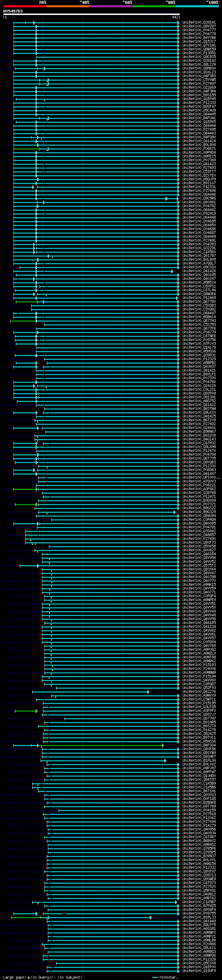This screenshot has width=222, height=980.
Task: Select hit label UniRef100_B9G329
Action: click(199, 512)
